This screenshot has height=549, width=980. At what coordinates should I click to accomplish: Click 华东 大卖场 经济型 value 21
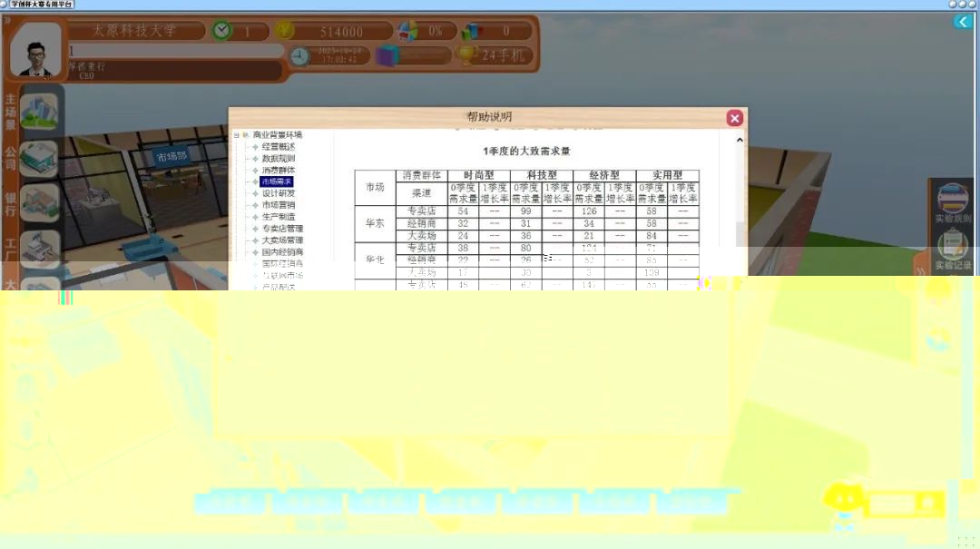589,236
